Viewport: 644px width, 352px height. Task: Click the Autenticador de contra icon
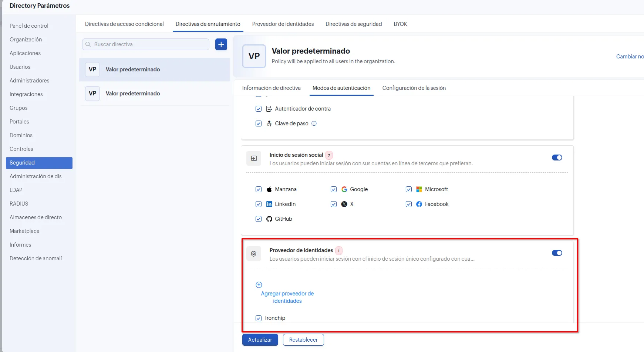[269, 109]
